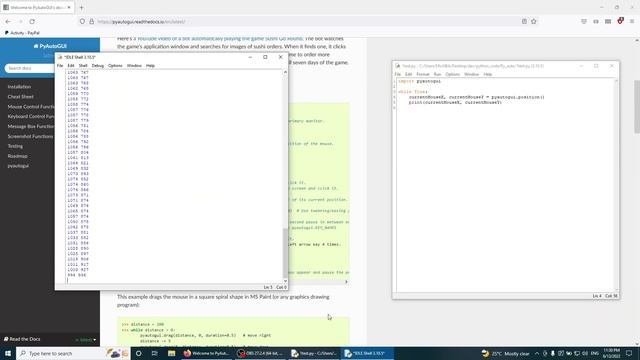
Task: Open Cheat Sheet in the docs sidebar
Action: pos(20,97)
